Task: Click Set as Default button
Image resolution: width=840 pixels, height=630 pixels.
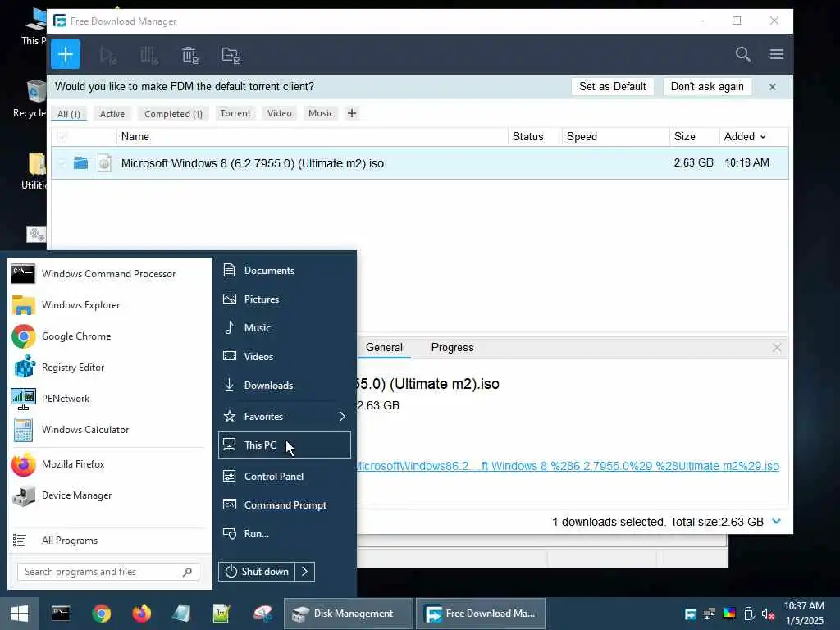Action: pyautogui.click(x=612, y=87)
